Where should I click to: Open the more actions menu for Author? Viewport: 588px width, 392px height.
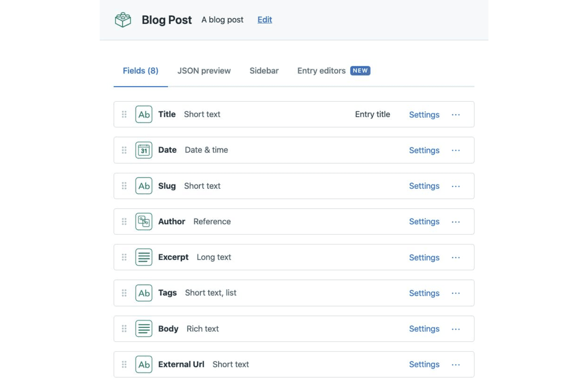pyautogui.click(x=456, y=222)
